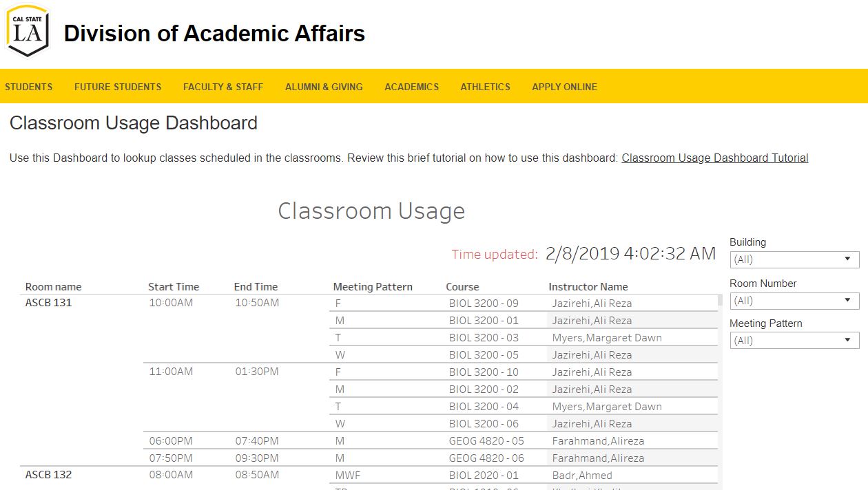Click the time updated 2/8/2019 4:02:32 AM value

[x=630, y=253]
